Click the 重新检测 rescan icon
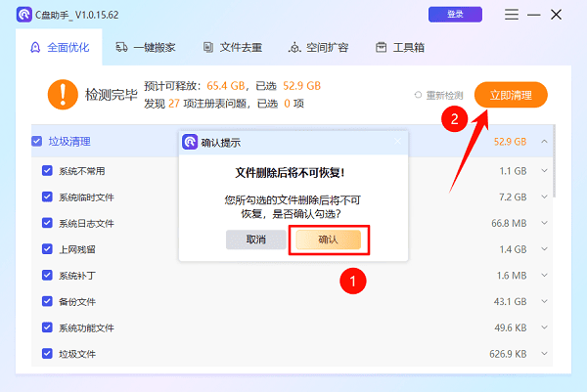This screenshot has width=587, height=392. coord(418,95)
